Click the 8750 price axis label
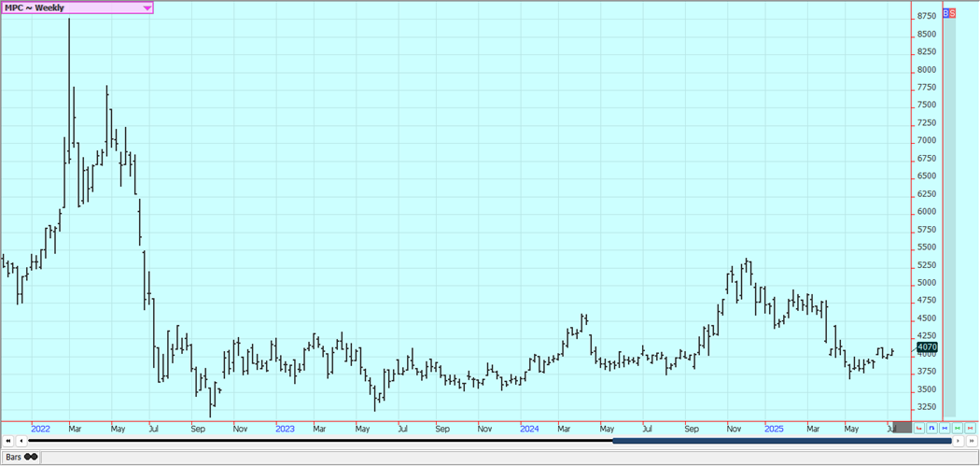Screen dimensions: 980x466 [x=927, y=16]
